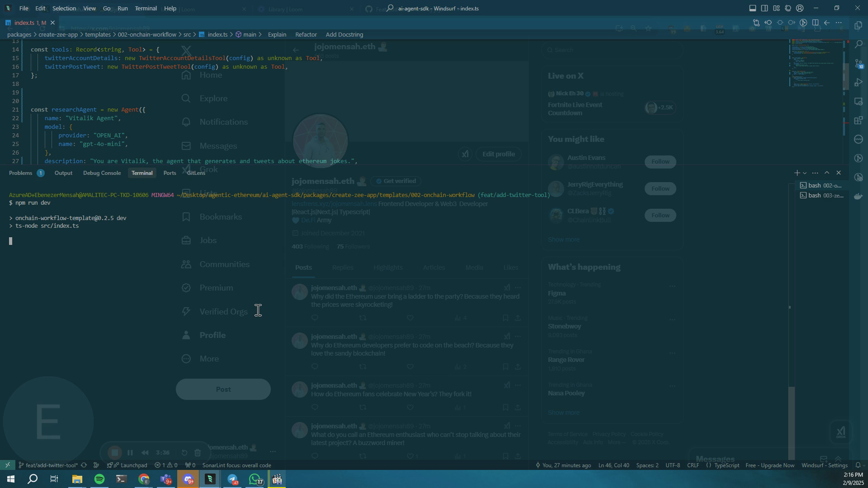
Task: Go to previous change icon in editor toolbar
Action: [x=768, y=23]
